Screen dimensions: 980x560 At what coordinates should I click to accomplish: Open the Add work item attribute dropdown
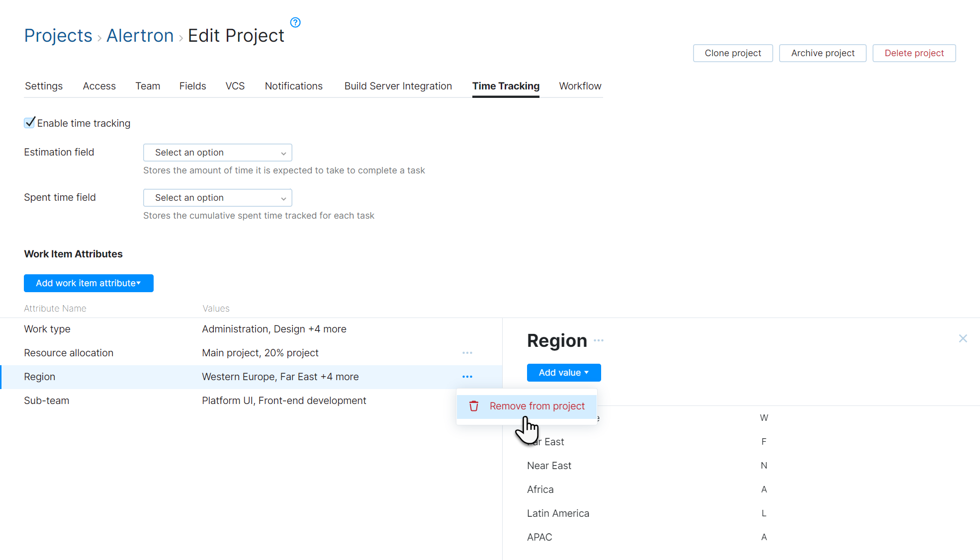[89, 283]
